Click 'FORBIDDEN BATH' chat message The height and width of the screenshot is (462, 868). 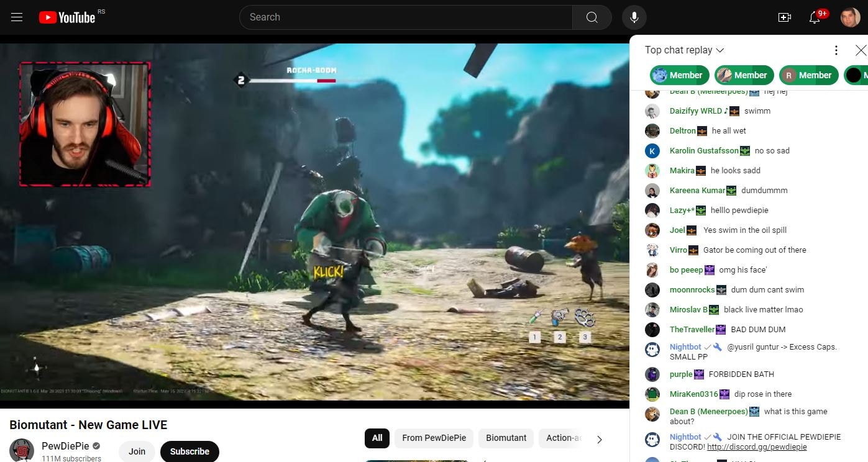[x=741, y=374]
